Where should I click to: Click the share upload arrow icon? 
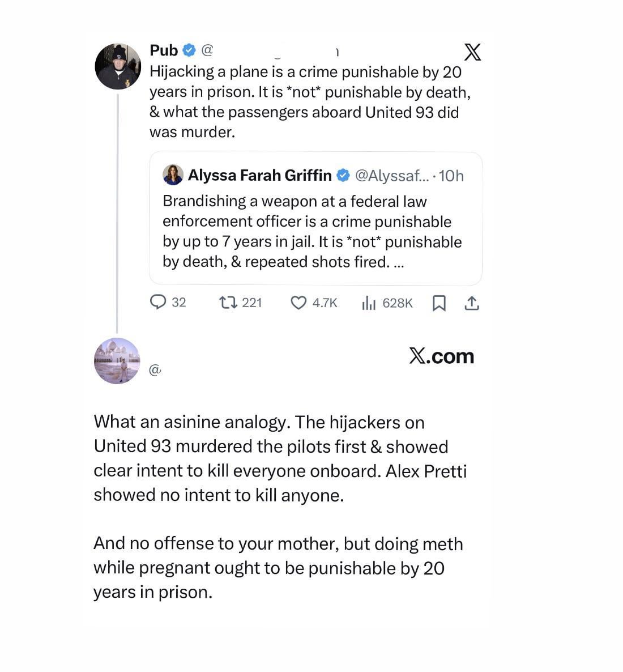(472, 304)
